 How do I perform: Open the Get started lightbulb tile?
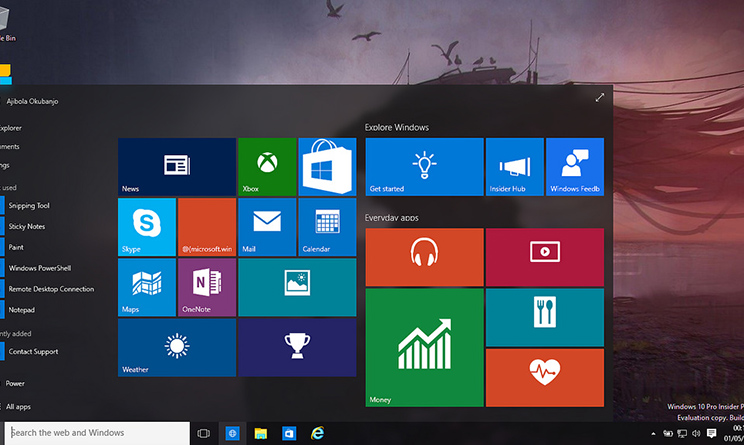[x=425, y=167]
